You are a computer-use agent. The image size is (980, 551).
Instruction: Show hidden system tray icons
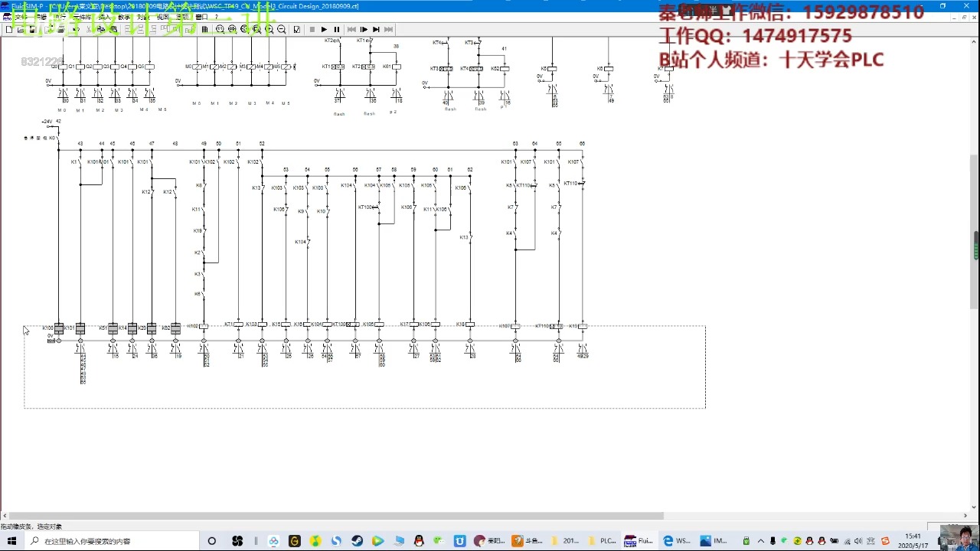(x=760, y=541)
